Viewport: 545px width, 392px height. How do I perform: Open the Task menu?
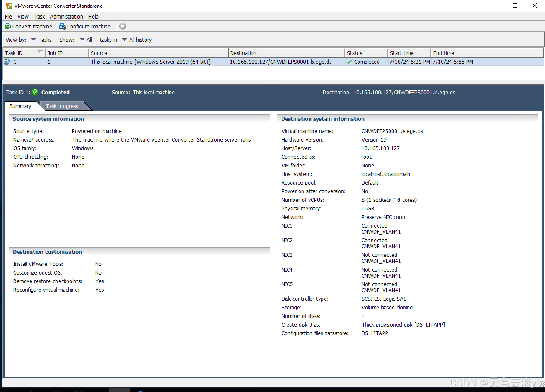pyautogui.click(x=40, y=16)
